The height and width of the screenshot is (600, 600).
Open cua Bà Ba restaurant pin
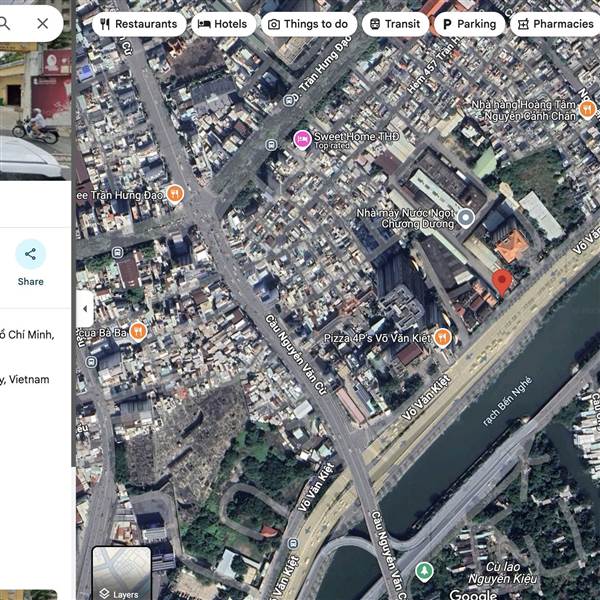[x=138, y=332]
